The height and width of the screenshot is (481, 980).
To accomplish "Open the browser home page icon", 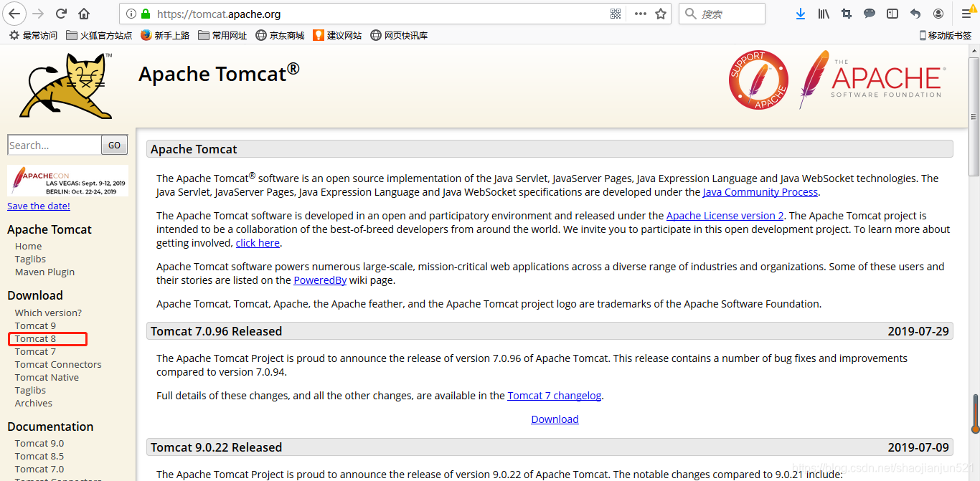I will click(84, 14).
